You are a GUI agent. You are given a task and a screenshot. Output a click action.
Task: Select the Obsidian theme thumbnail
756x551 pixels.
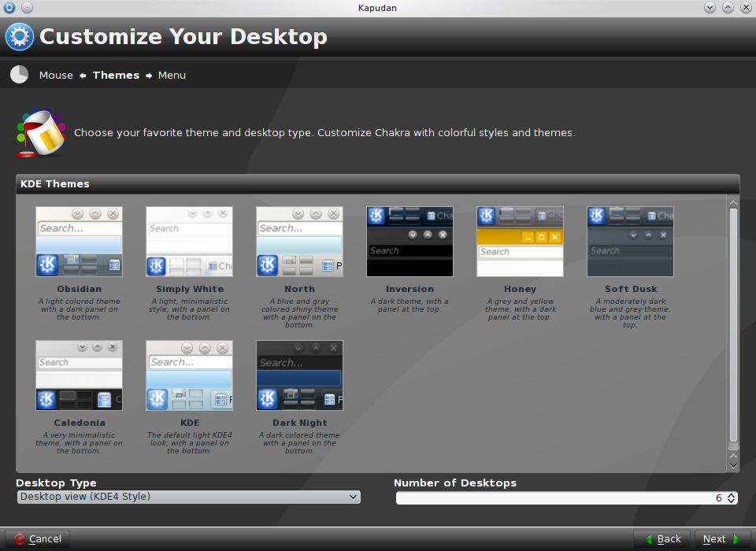(79, 242)
